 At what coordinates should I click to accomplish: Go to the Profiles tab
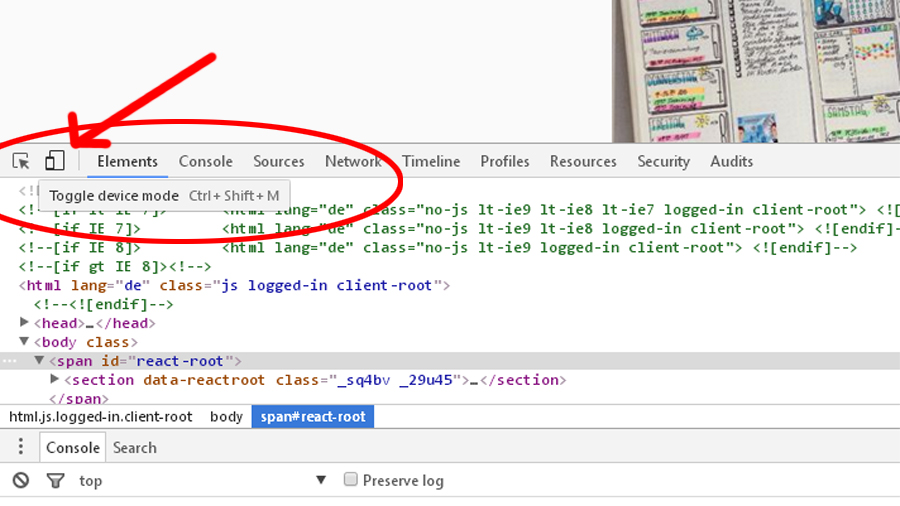505,162
